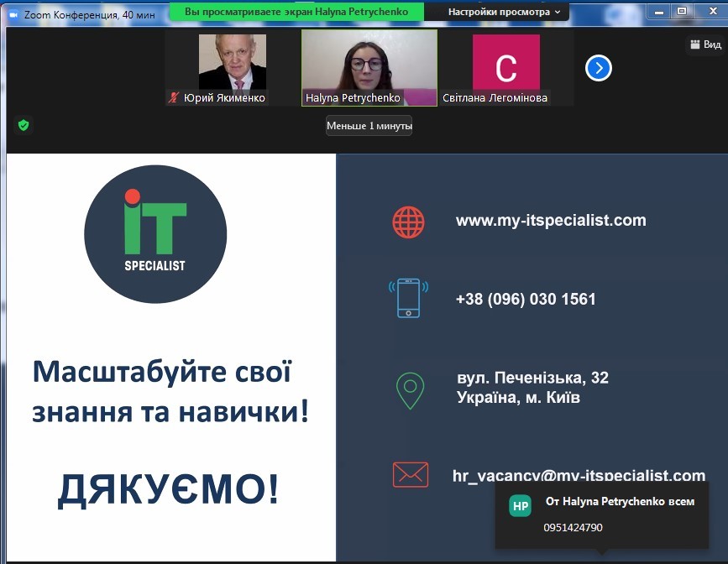Click the Україна, м. Київ address line

519,398
